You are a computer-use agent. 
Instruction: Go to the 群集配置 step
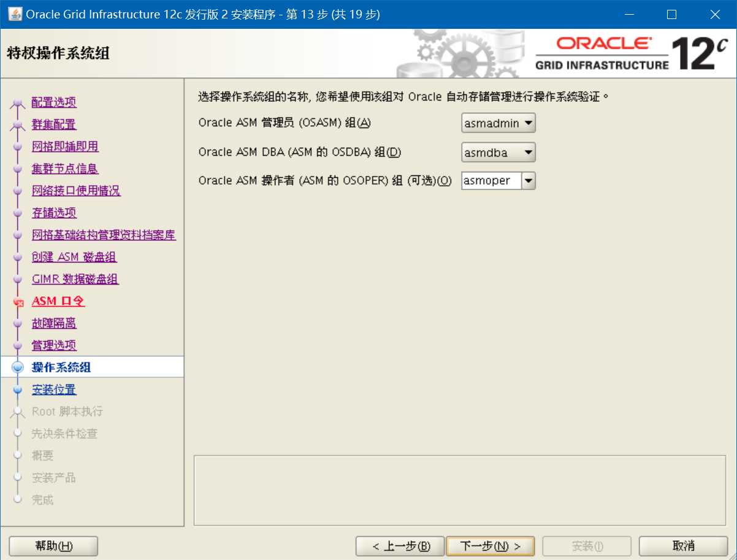(54, 125)
